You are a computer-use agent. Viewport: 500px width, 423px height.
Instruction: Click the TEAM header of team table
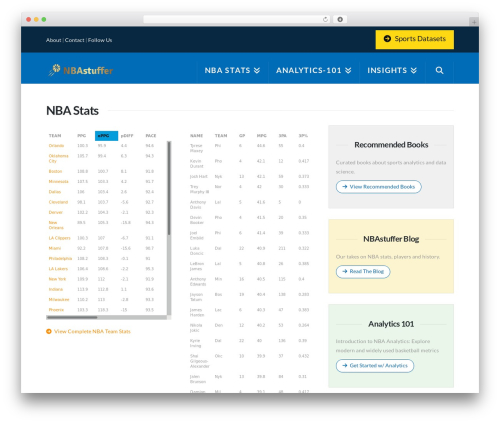pos(55,136)
